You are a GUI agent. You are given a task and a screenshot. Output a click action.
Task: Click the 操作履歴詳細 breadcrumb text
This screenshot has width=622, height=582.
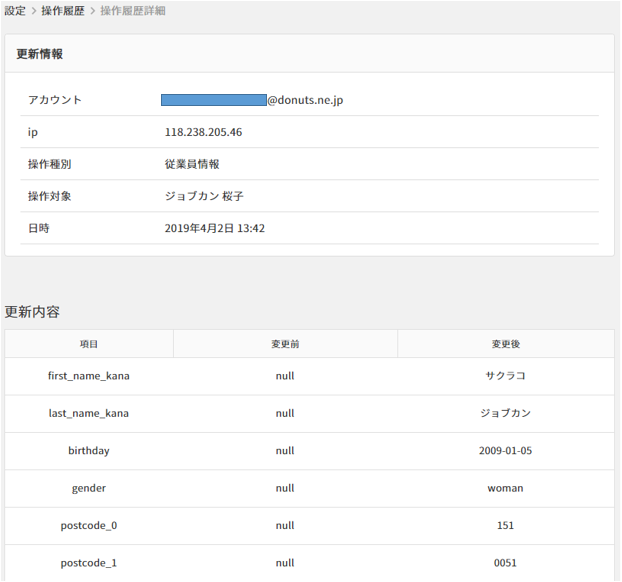coord(133,11)
